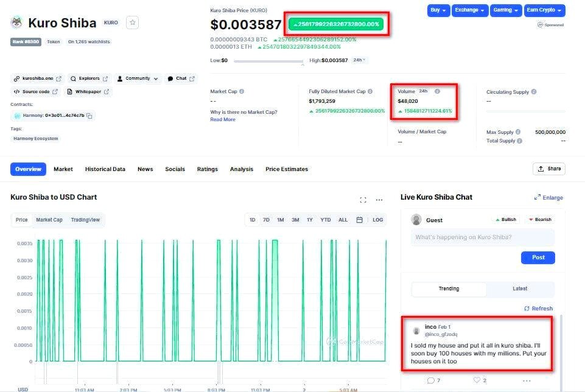Image resolution: width=585 pixels, height=392 pixels.
Task: Copy the Harmony contract address
Action: click(x=89, y=116)
